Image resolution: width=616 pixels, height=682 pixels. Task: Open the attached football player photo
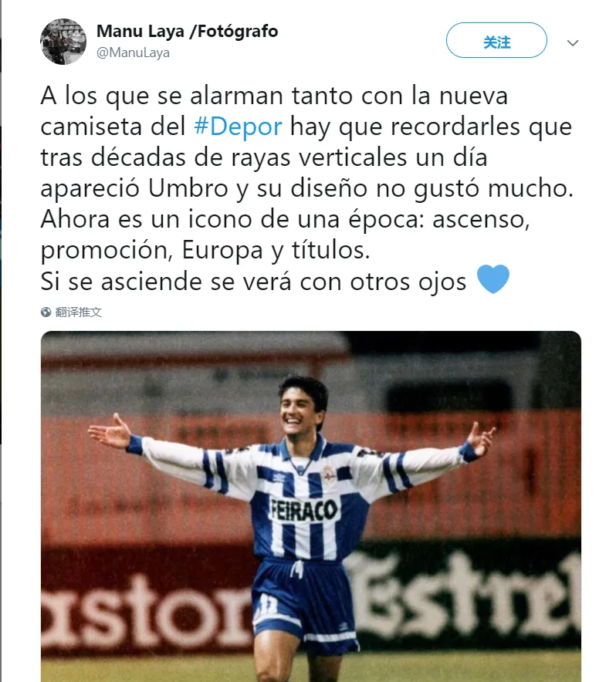311,506
